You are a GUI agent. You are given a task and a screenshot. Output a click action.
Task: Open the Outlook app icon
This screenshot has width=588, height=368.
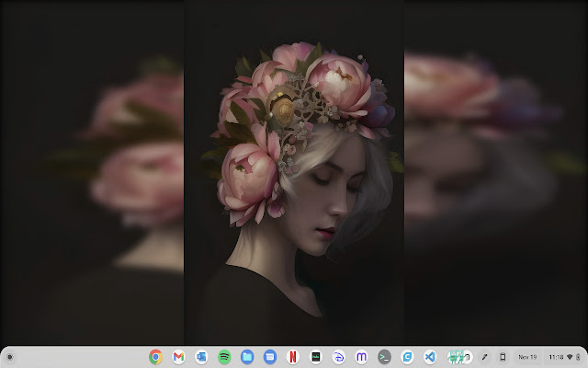(x=201, y=357)
